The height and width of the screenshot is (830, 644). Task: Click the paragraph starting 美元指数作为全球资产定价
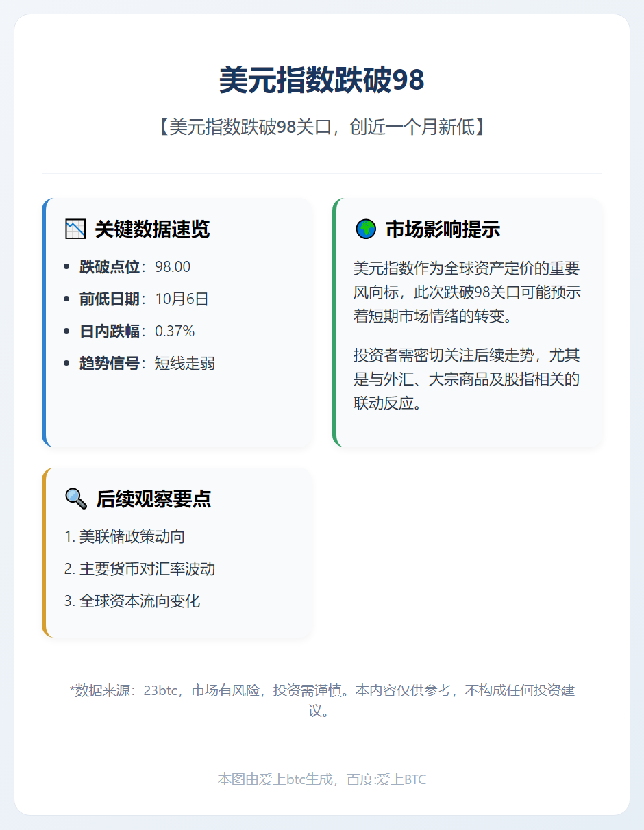(467, 292)
